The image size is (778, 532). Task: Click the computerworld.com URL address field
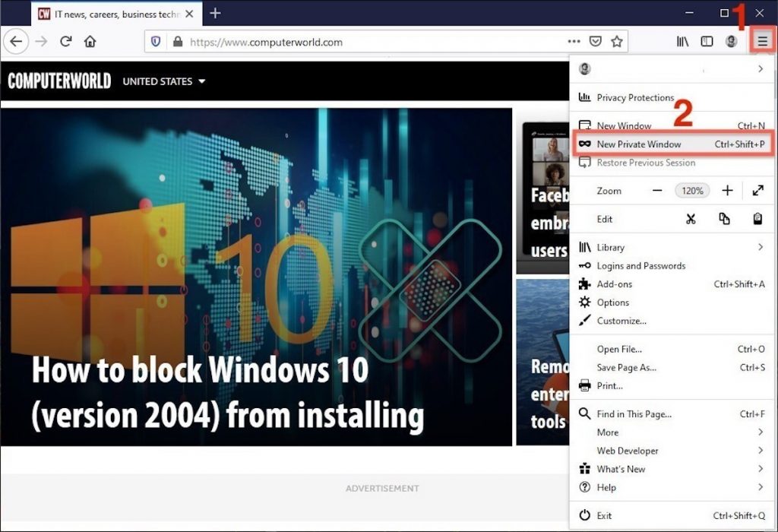click(365, 42)
